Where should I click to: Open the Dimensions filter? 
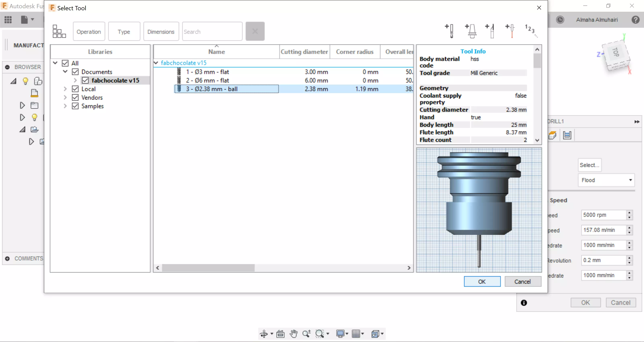pos(161,32)
